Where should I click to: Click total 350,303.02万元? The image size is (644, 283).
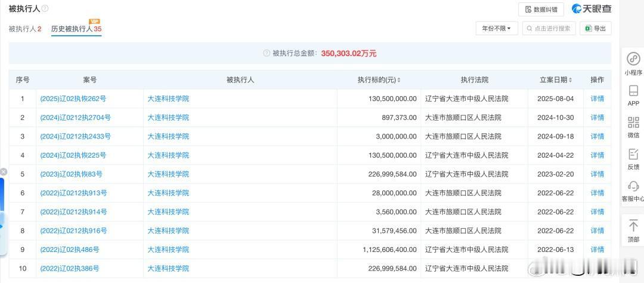(349, 54)
